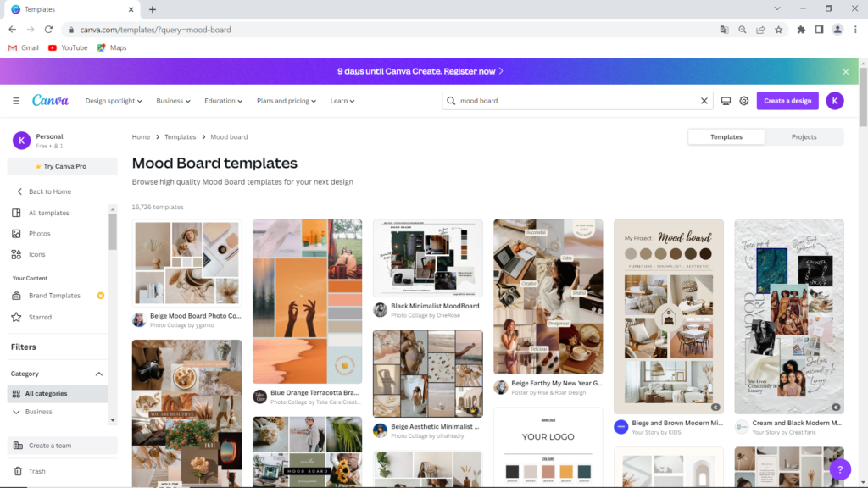The width and height of the screenshot is (868, 488).
Task: Select All categories in the filter list
Action: pyautogui.click(x=46, y=394)
